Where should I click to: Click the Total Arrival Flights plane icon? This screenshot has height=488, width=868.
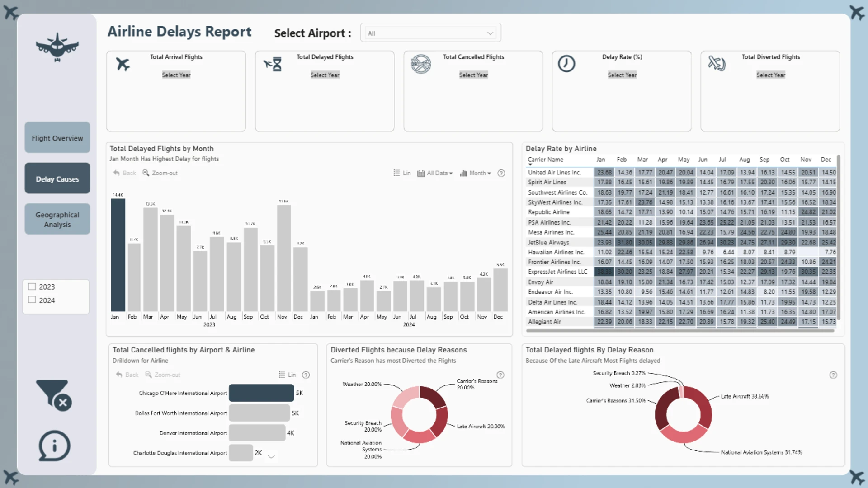[x=123, y=64]
